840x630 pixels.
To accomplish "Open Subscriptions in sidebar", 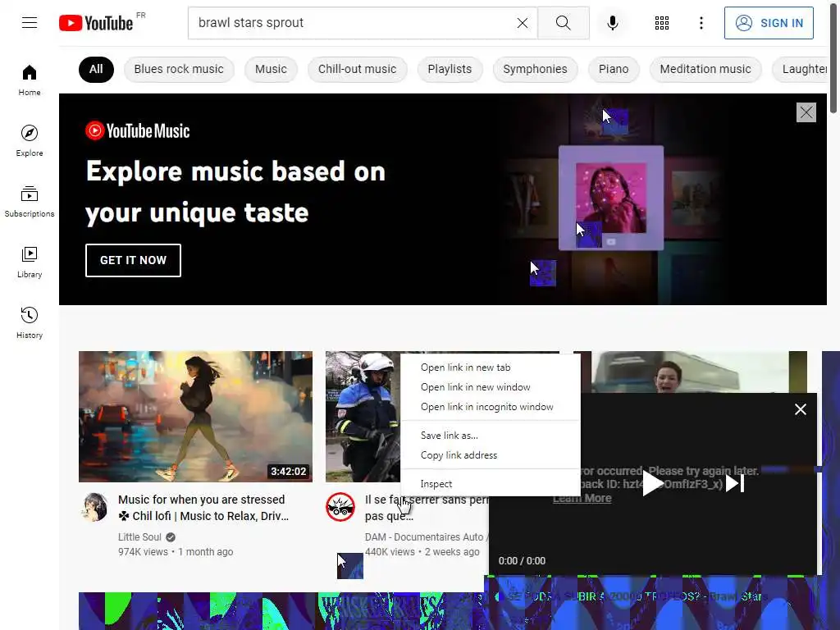I will 30,202.
